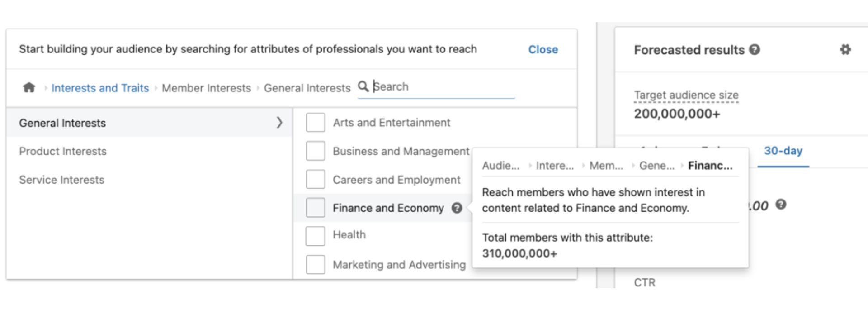Click the help icon beside Finance and Economy
Image resolution: width=868 pixels, height=310 pixels.
coord(458,208)
